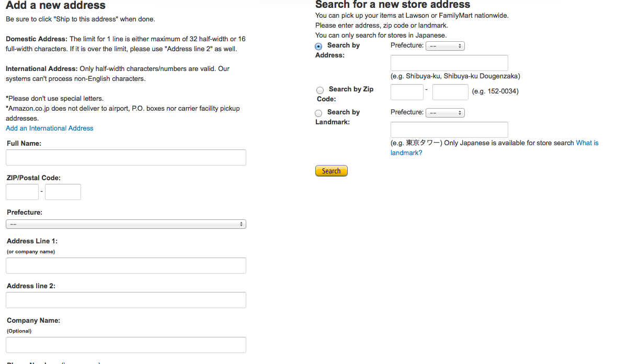This screenshot has width=617, height=364.
Task: Open Prefecture dropdown for landmark search
Action: tap(445, 113)
